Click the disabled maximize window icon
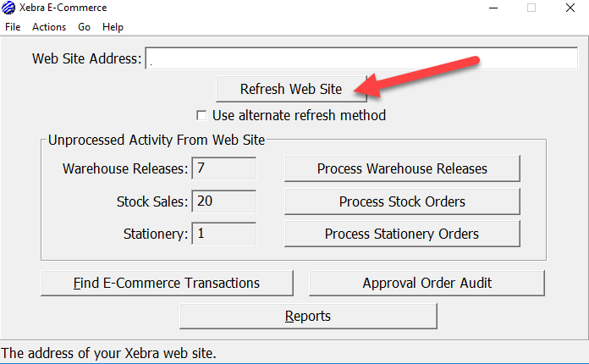 pyautogui.click(x=531, y=8)
